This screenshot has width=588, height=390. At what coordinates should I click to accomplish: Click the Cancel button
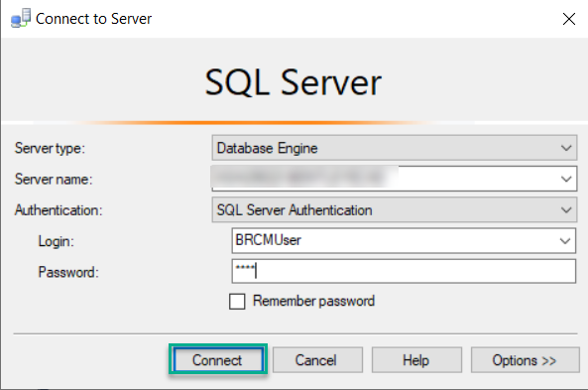[317, 360]
